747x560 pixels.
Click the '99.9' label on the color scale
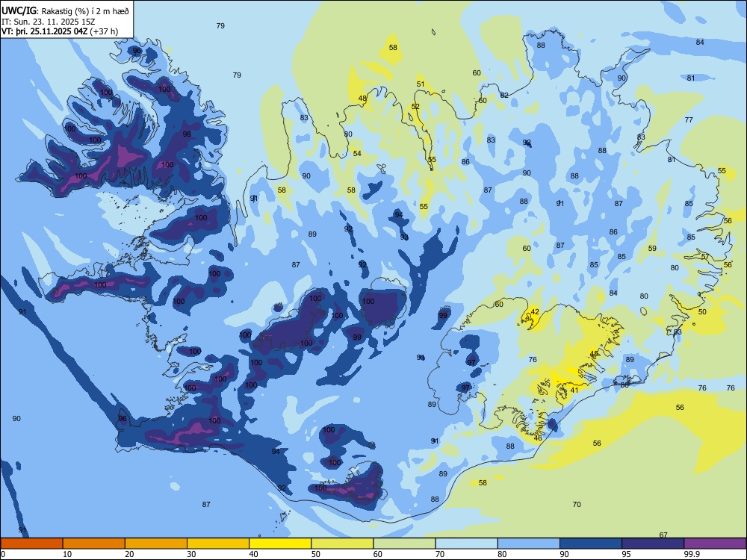692,554
